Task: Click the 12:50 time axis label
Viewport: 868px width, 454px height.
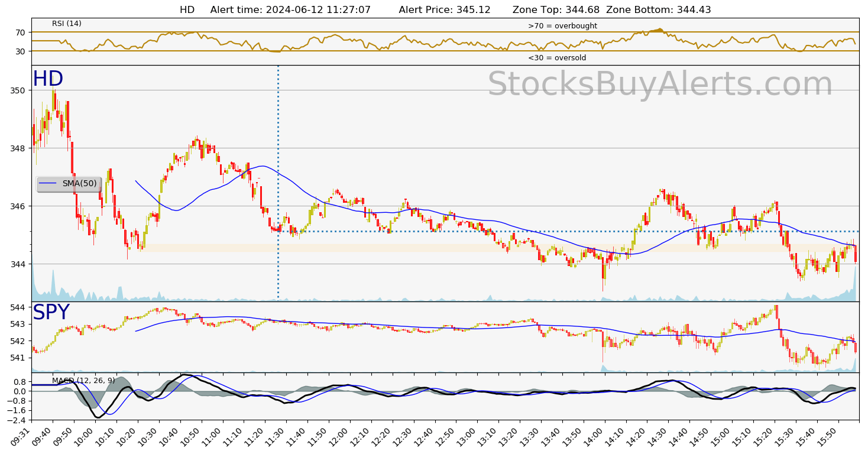Action: [x=446, y=436]
